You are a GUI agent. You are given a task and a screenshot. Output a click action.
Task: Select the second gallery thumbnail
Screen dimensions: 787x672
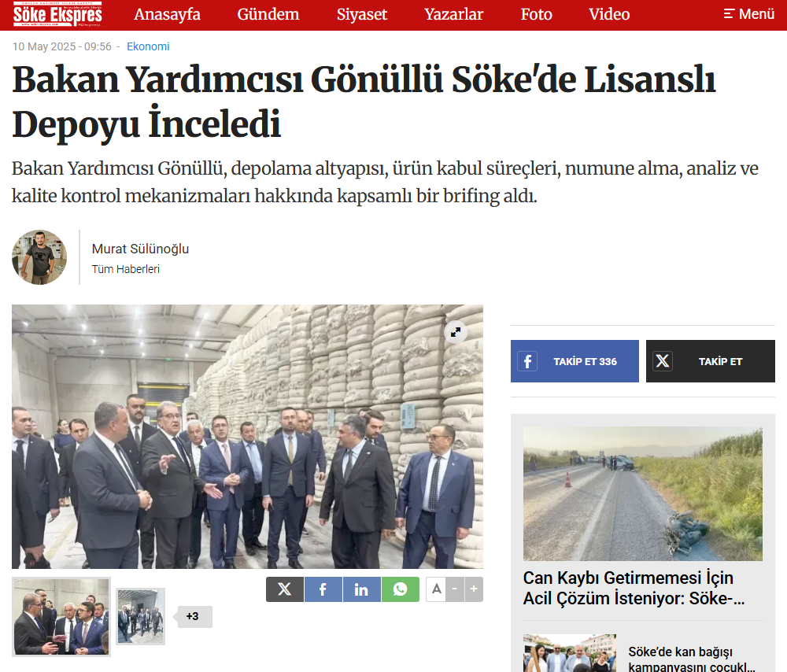[141, 616]
